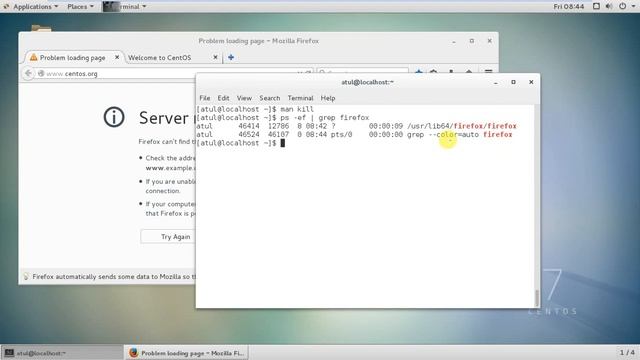Open the terminal File menu

click(x=204, y=98)
